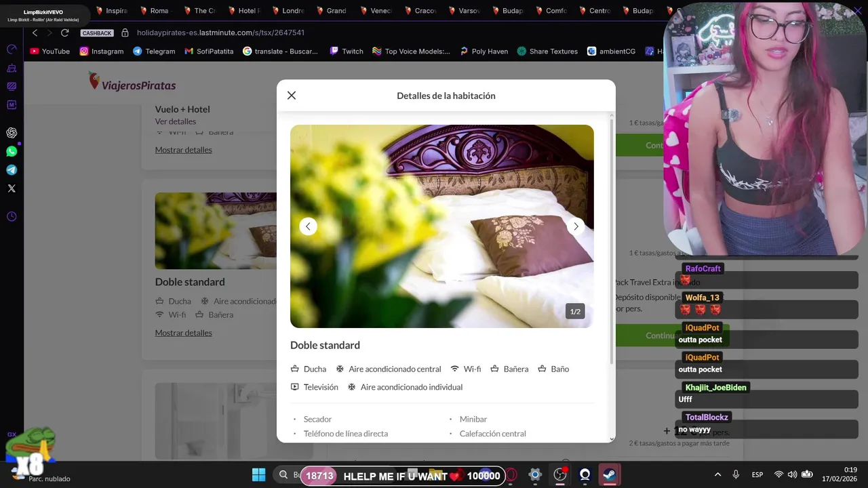Click the microphone icon in the system tray
This screenshot has height=488, width=868.
pos(736,474)
